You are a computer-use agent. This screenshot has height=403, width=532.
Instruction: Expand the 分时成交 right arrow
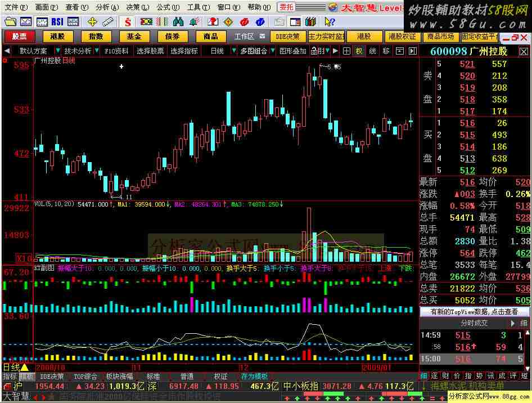[513, 323]
